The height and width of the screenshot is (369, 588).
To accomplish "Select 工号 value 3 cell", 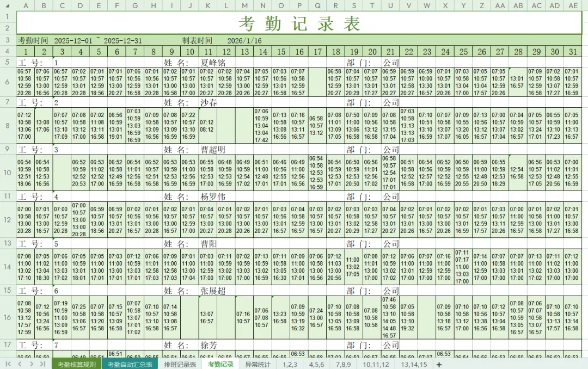I will pyautogui.click(x=62, y=150).
